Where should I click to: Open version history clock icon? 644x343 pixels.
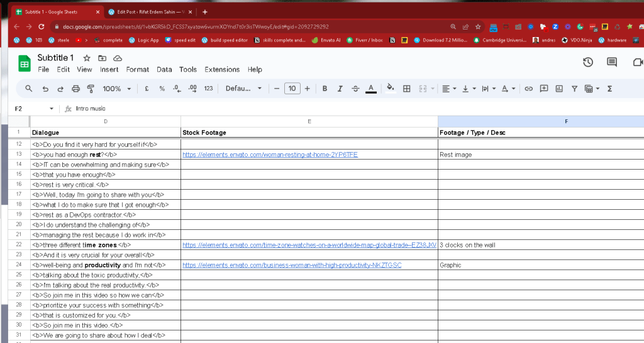click(x=588, y=62)
